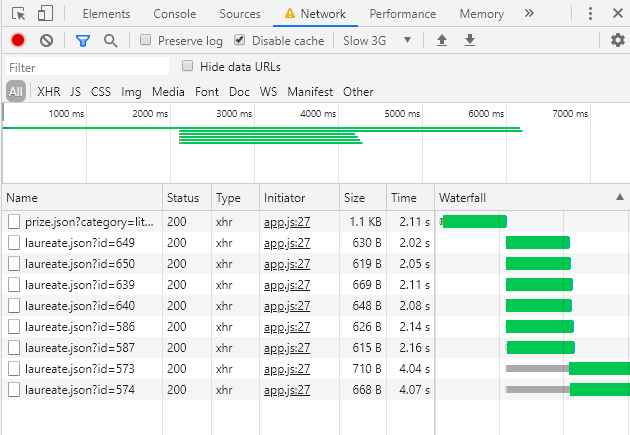Switch to the Console tab
This screenshot has width=630, height=435.
pyautogui.click(x=174, y=14)
